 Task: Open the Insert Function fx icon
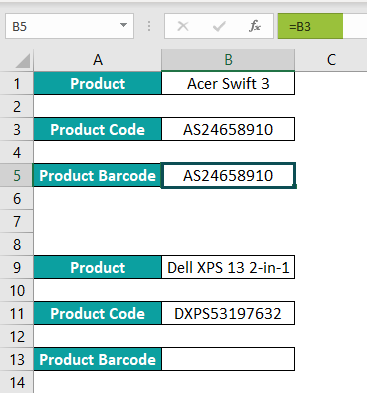[x=255, y=26]
